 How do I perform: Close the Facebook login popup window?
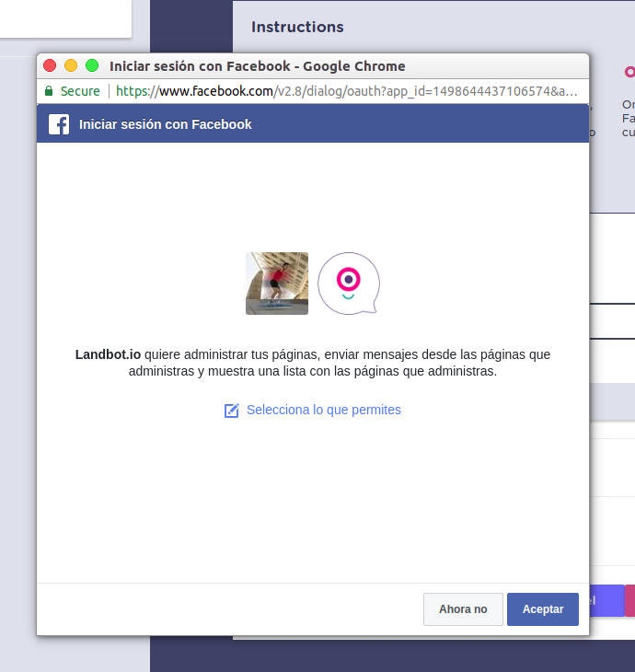(50, 65)
